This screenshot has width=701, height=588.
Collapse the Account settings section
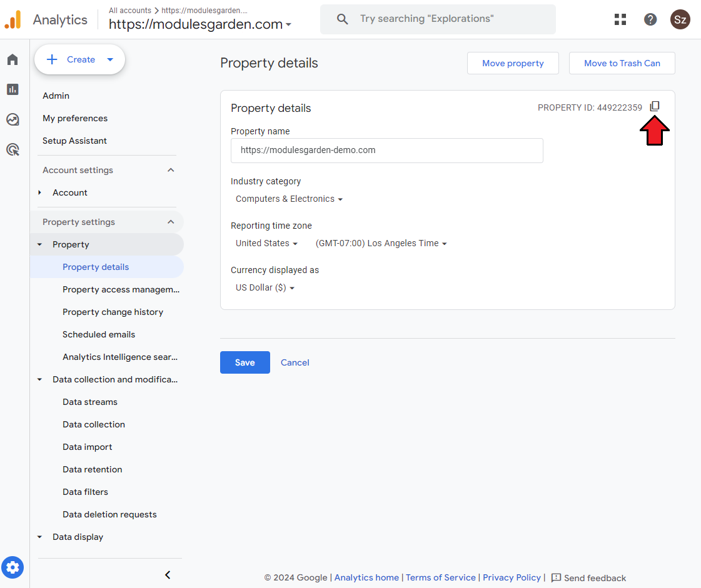coord(171,170)
